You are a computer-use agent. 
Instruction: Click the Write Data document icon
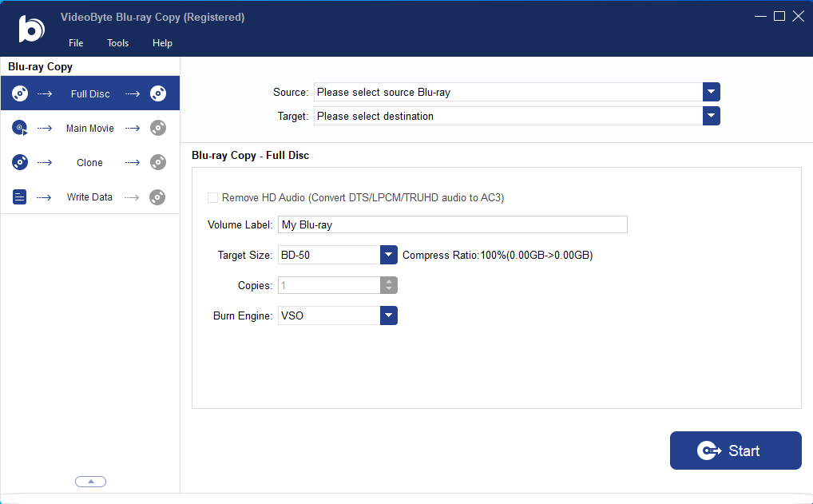coord(19,197)
